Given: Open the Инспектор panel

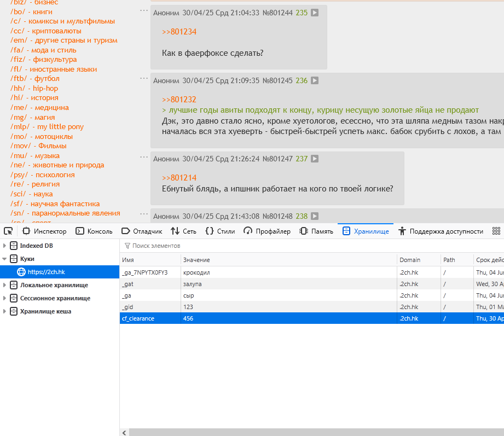Looking at the screenshot, I should coord(44,231).
